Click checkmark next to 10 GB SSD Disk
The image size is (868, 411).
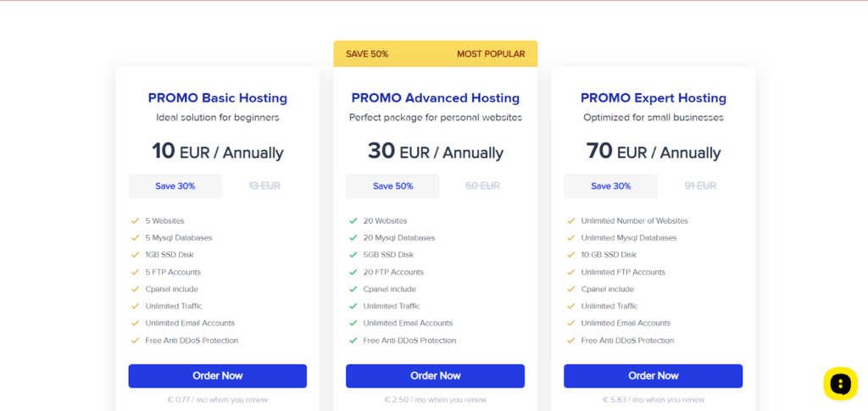570,255
